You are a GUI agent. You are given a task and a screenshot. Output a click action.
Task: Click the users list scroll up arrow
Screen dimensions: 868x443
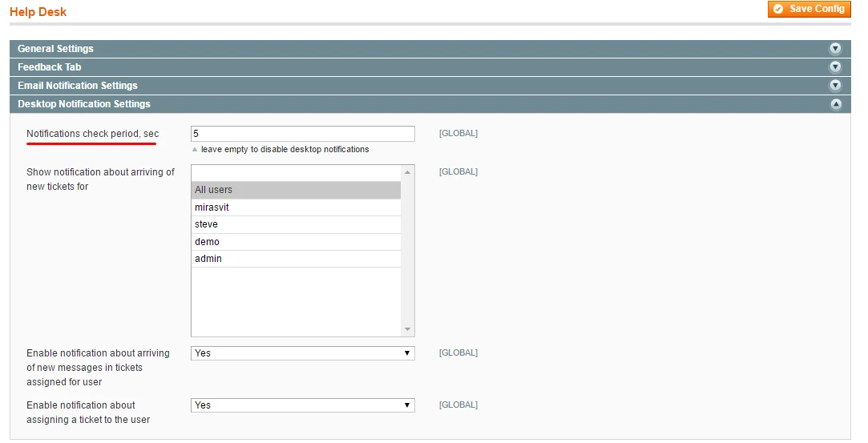(407, 172)
